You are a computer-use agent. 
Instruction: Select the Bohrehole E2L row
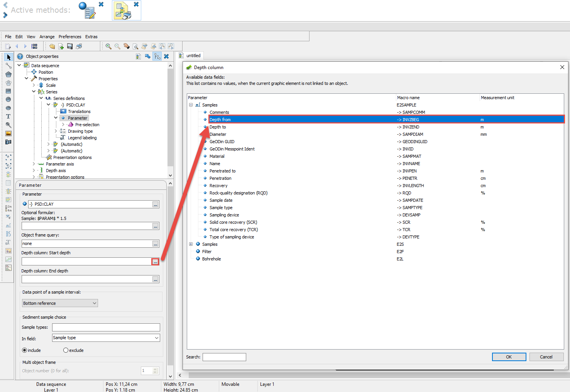coord(375,259)
